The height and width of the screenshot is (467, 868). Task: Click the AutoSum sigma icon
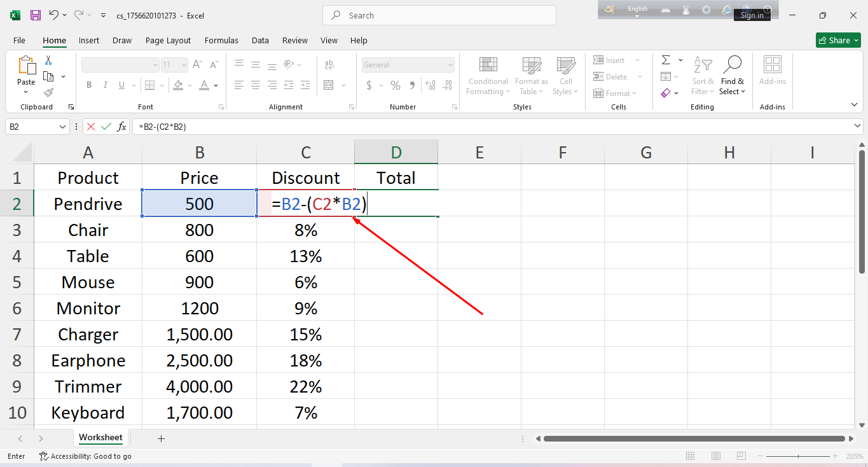coord(666,60)
